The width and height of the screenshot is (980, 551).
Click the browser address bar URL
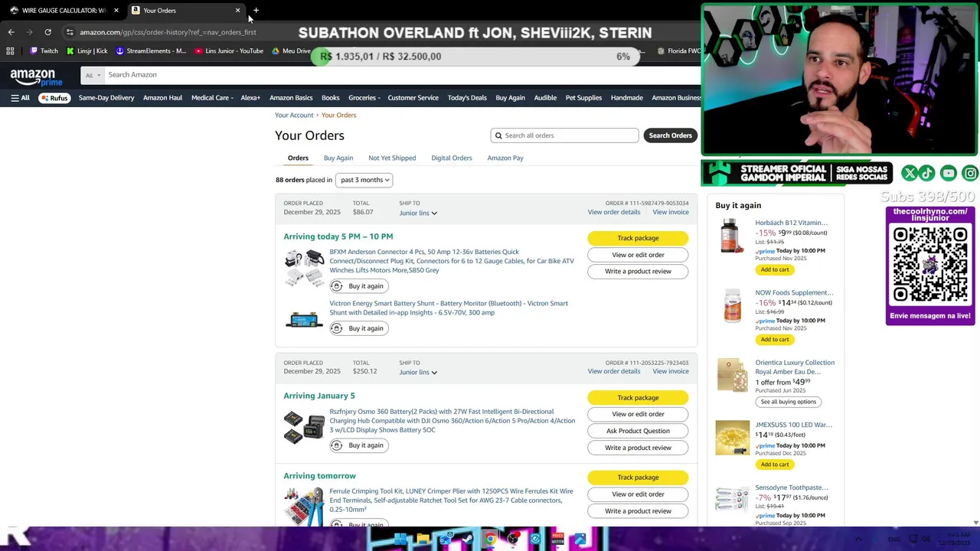[168, 32]
